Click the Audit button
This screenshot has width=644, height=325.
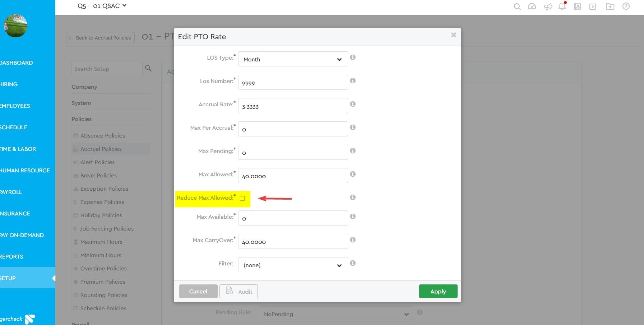[238, 291]
